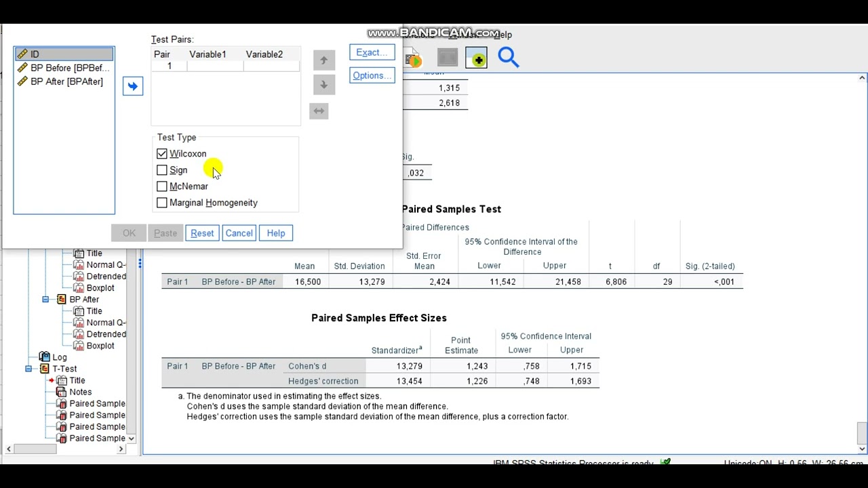868x488 pixels.
Task: Enable the Marginal Homogeneity checkbox
Action: click(162, 203)
